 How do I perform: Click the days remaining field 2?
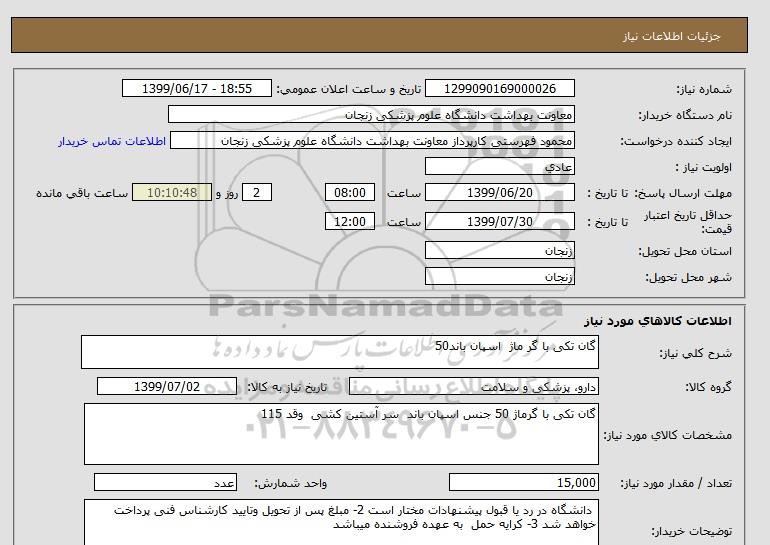[x=256, y=192]
